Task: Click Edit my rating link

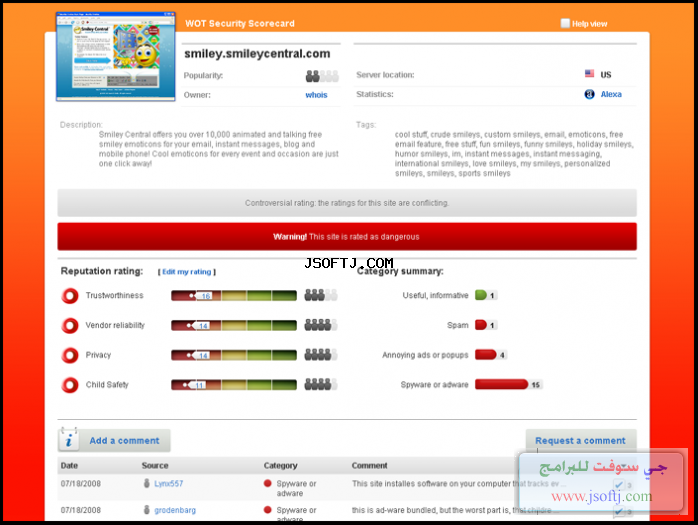Action: point(187,272)
